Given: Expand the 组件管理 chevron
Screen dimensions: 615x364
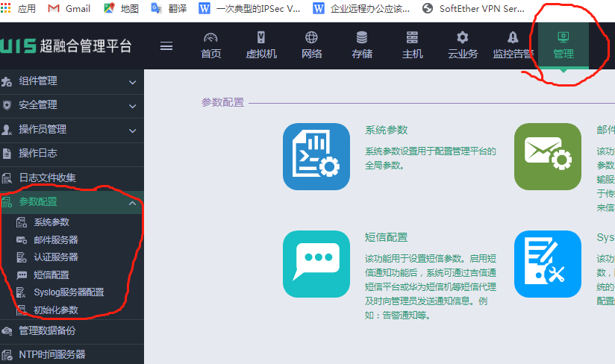Looking at the screenshot, I should [133, 82].
